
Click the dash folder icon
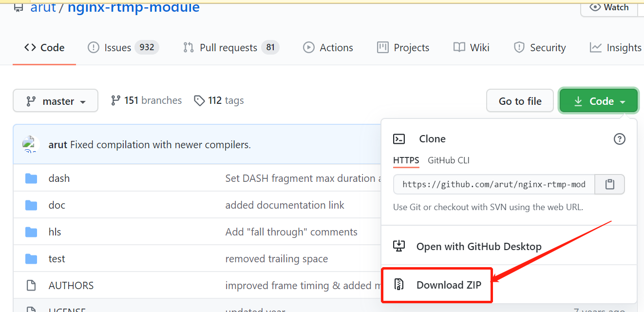tap(31, 178)
